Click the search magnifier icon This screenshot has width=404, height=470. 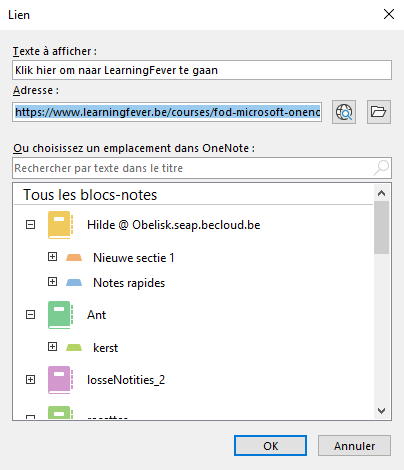tap(381, 168)
